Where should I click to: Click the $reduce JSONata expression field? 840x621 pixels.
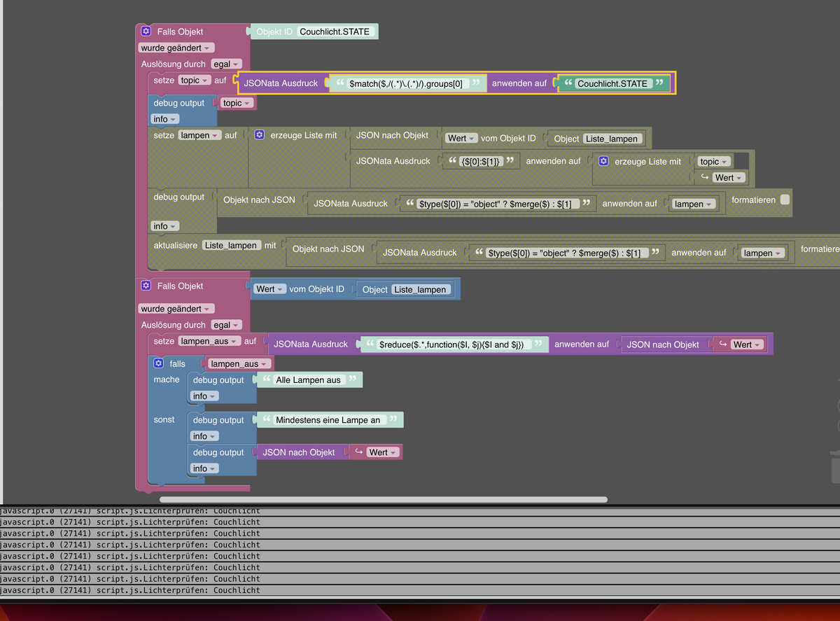click(x=451, y=344)
